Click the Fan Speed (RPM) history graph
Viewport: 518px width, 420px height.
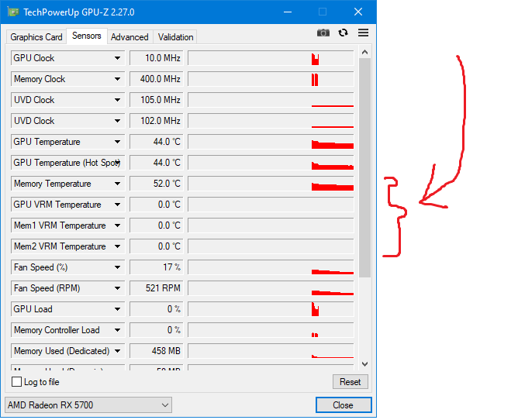(271, 288)
